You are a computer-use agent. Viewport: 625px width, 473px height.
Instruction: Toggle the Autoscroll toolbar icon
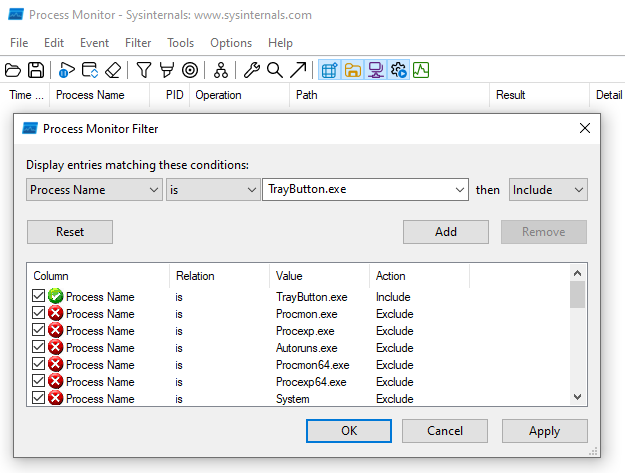[x=90, y=70]
